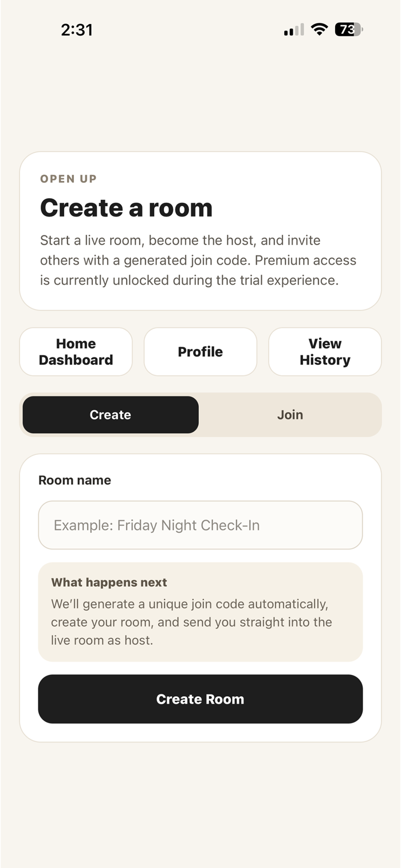Click the 'Create a room' heading
The height and width of the screenshot is (868, 401).
126,207
